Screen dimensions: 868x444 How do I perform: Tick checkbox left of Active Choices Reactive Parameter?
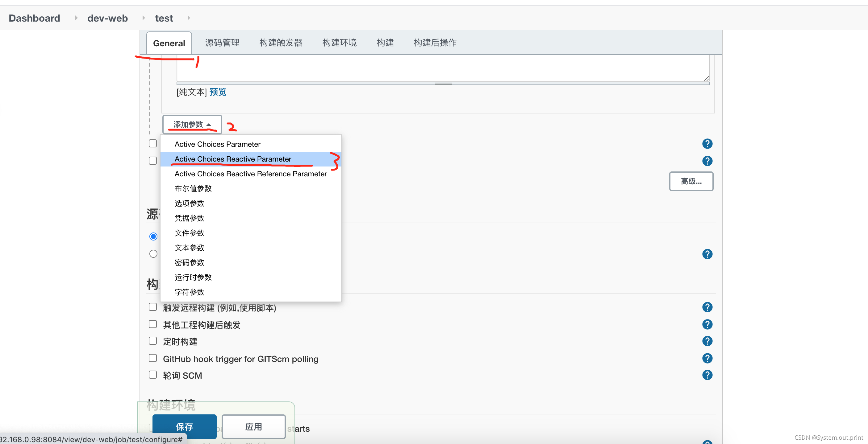tap(153, 161)
